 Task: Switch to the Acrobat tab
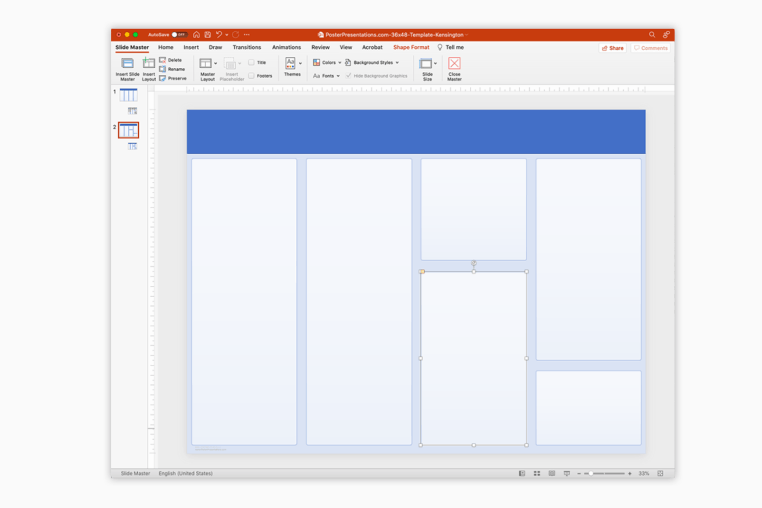coord(372,47)
